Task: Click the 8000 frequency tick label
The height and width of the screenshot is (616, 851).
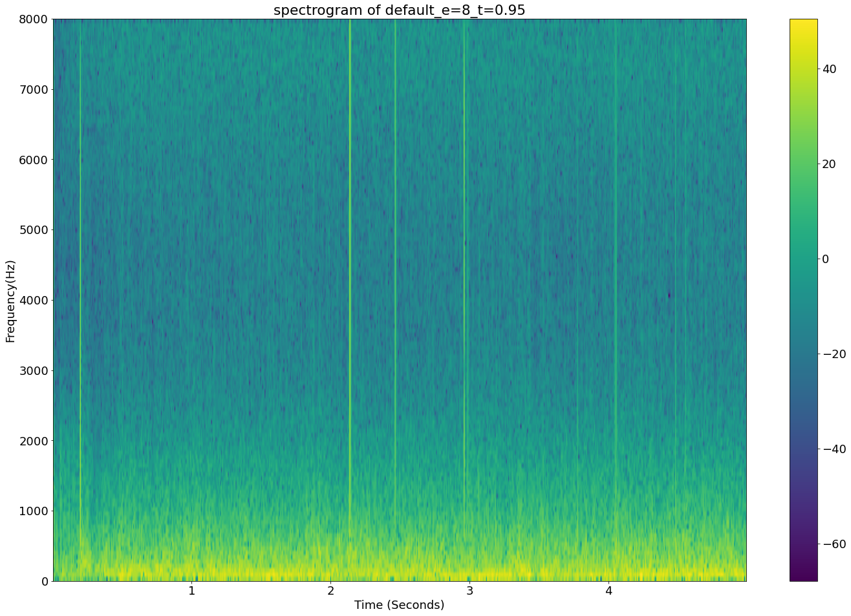Action: pos(35,19)
